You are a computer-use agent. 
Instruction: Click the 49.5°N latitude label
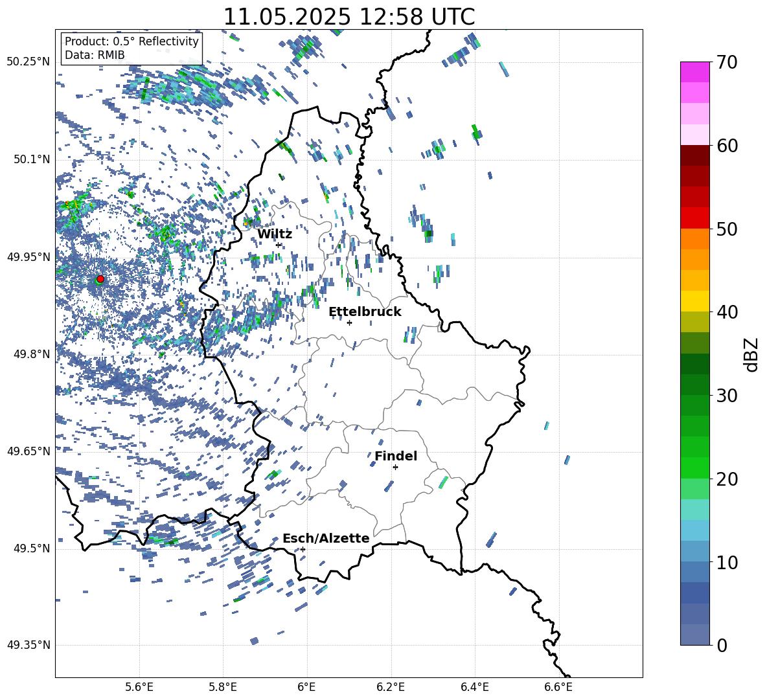(x=31, y=548)
